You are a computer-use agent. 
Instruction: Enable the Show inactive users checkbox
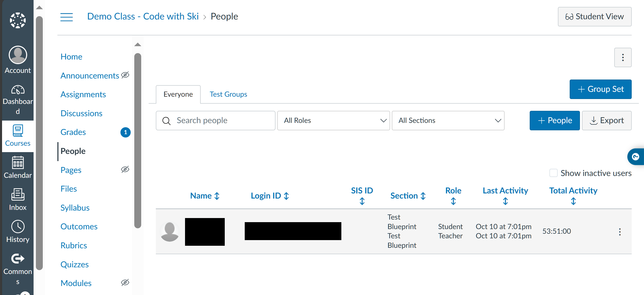pyautogui.click(x=553, y=173)
